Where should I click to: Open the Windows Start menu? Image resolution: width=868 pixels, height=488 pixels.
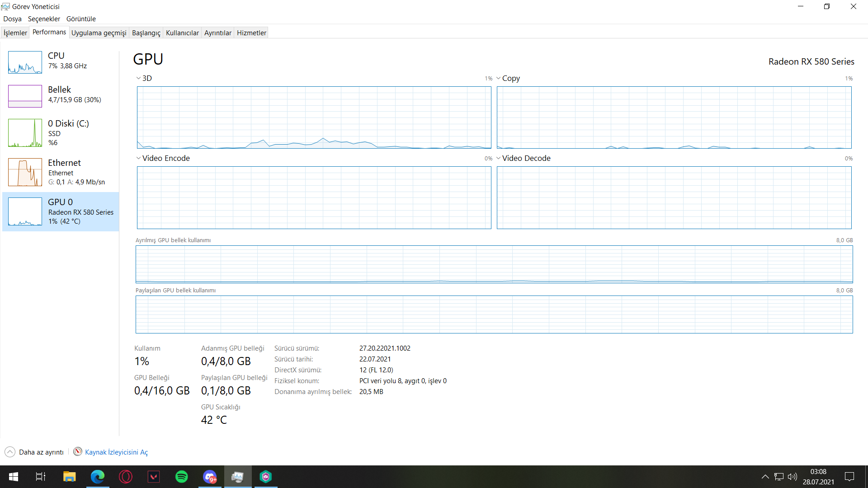point(14,477)
